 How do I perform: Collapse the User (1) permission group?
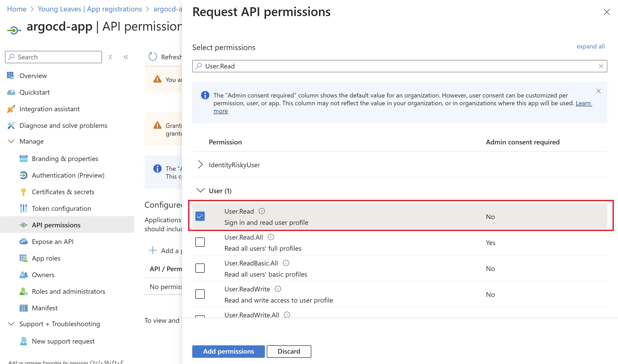[x=200, y=191]
